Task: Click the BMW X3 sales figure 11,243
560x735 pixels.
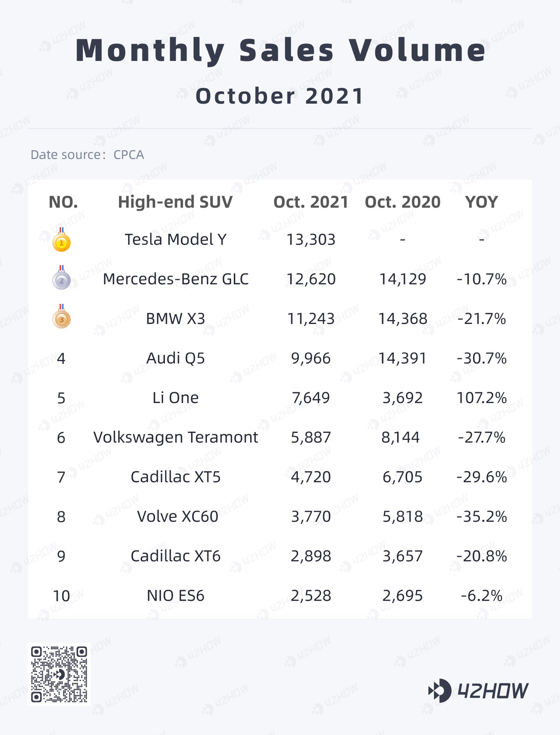Action: pyautogui.click(x=311, y=319)
